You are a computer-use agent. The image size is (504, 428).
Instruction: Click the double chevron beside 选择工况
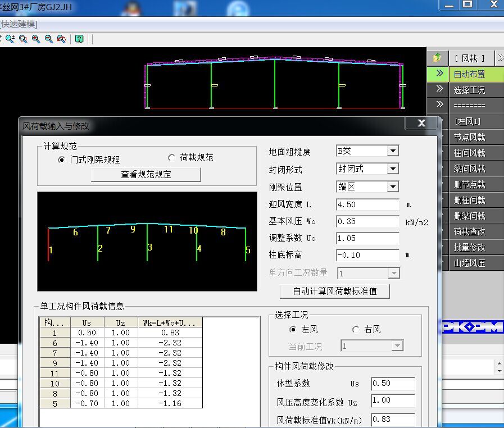pos(439,89)
